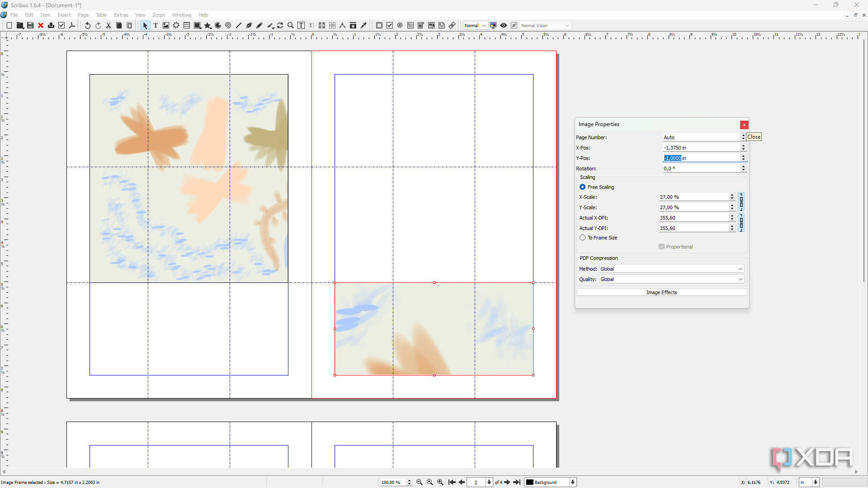Select the To Frame Size radio button
Image resolution: width=868 pixels, height=488 pixels.
[582, 238]
